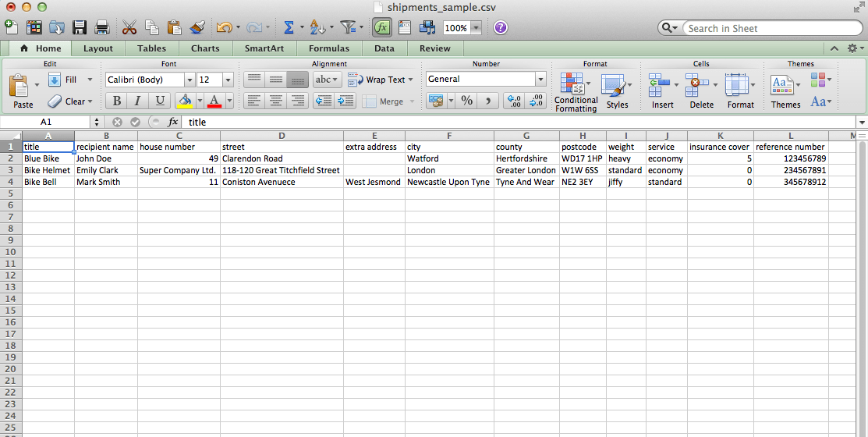Undo the last action
868x437 pixels.
tap(224, 27)
